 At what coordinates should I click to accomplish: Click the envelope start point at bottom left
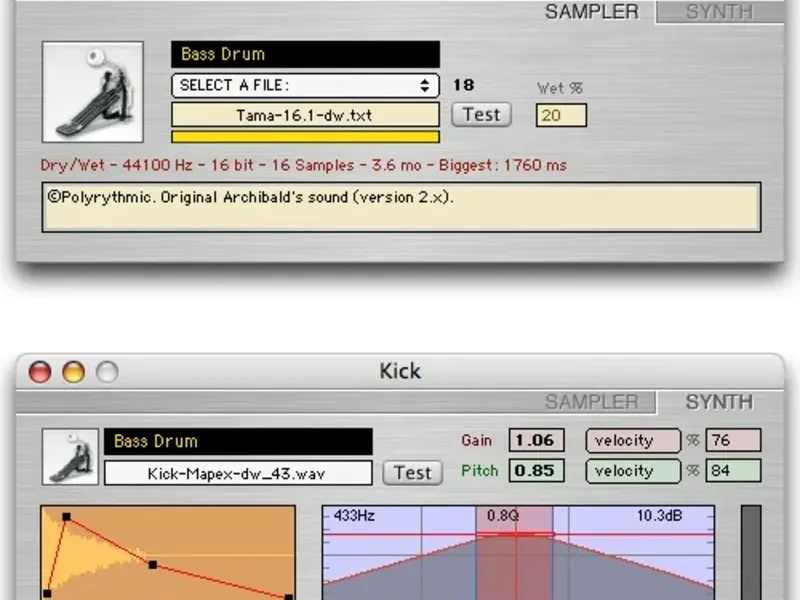coord(47,593)
